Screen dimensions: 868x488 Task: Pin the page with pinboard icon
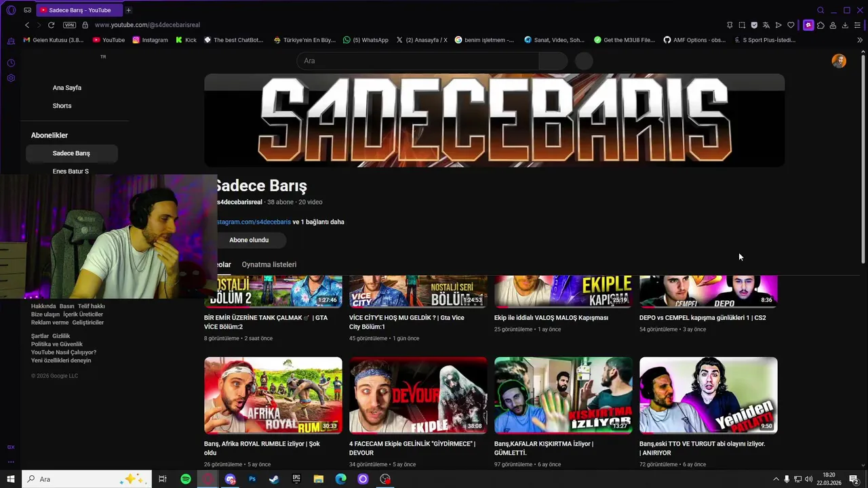tap(730, 25)
